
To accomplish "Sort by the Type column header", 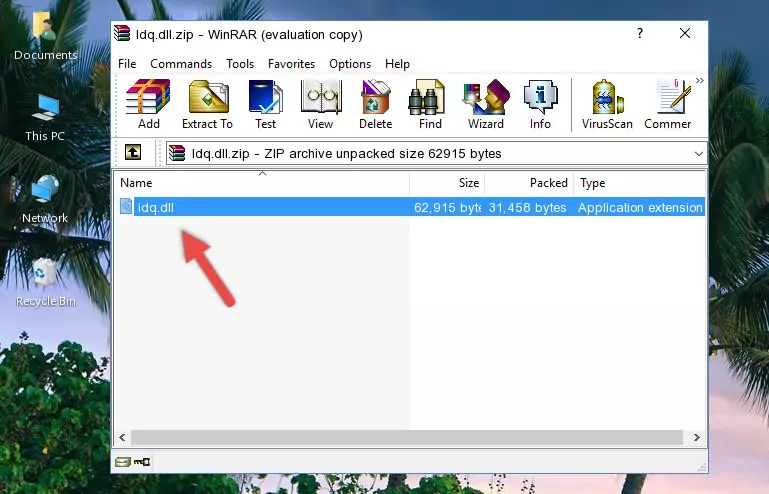I will (x=640, y=183).
